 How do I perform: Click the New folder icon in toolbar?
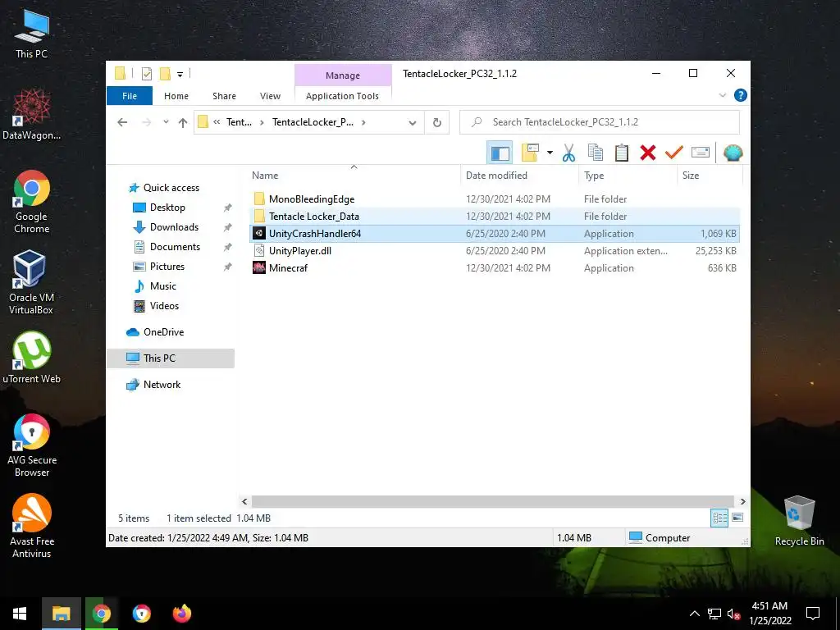530,153
